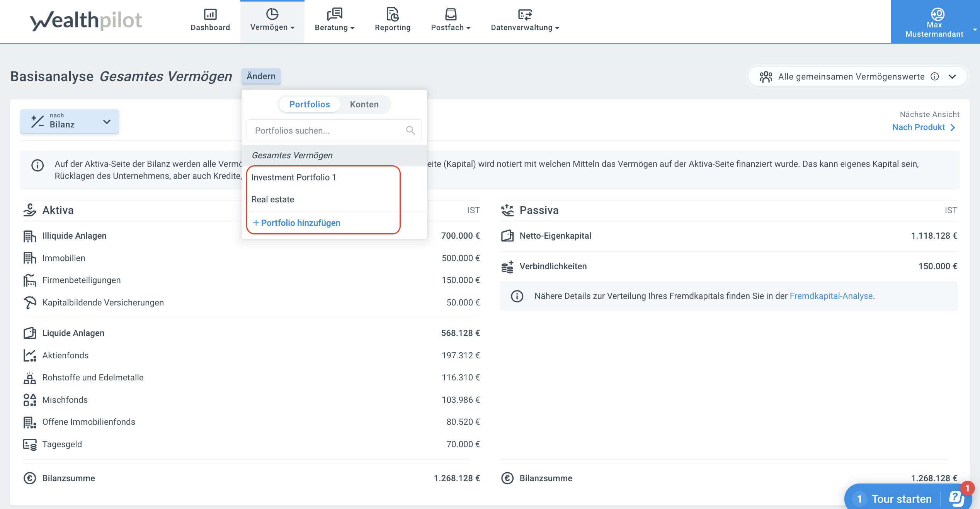Open the Fremdkapital-Analyse link
980x509 pixels.
[831, 296]
